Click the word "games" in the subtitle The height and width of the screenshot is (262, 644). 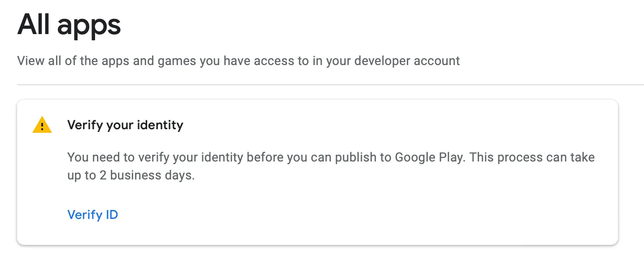176,61
